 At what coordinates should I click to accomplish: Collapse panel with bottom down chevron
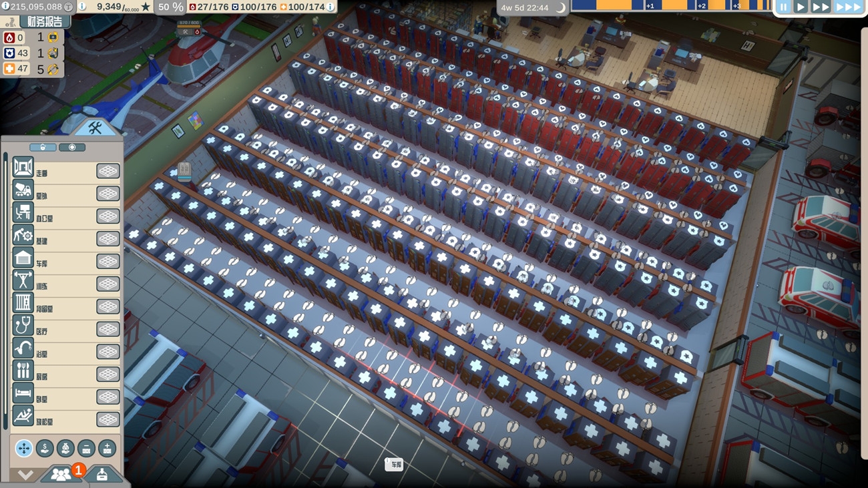[x=25, y=475]
